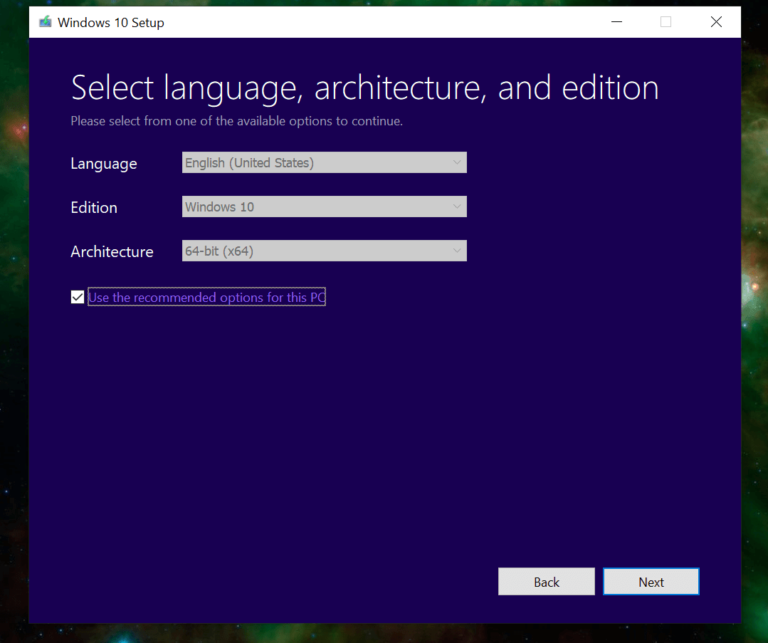Click the 'Architecture' field label
This screenshot has height=643, width=768.
pos(112,252)
